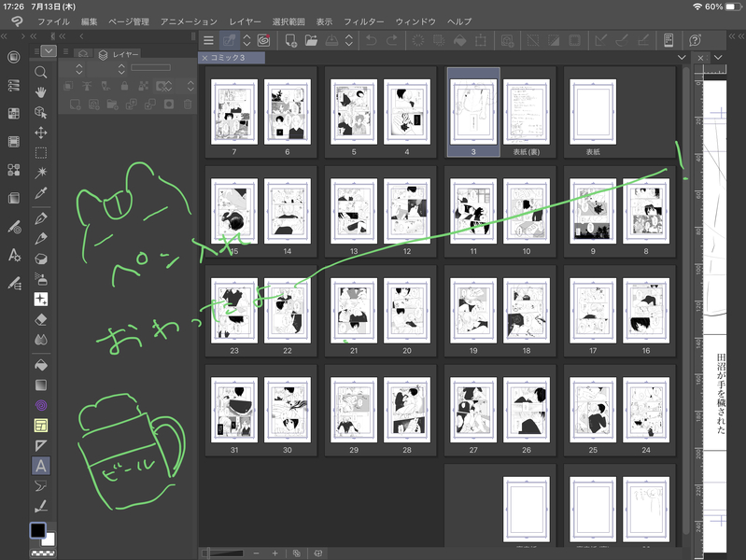
Task: Select the Pencil tool
Action: click(x=41, y=238)
